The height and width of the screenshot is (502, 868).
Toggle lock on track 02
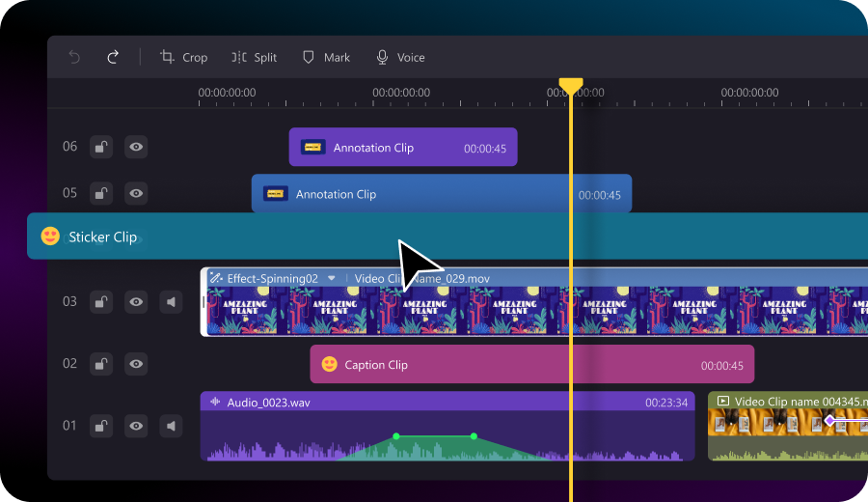pos(101,364)
